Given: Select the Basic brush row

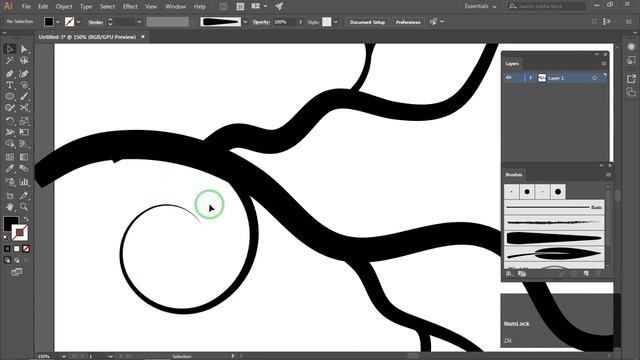Looking at the screenshot, I should coord(554,207).
